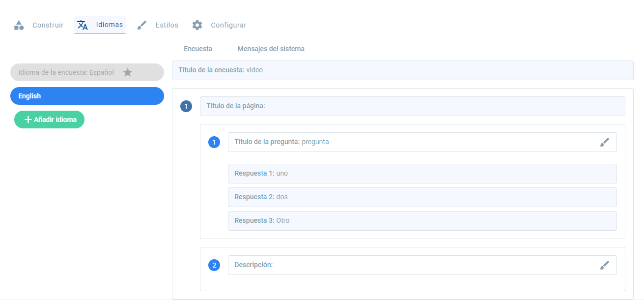
Task: Click the Construir shapes icon
Action: (x=19, y=25)
